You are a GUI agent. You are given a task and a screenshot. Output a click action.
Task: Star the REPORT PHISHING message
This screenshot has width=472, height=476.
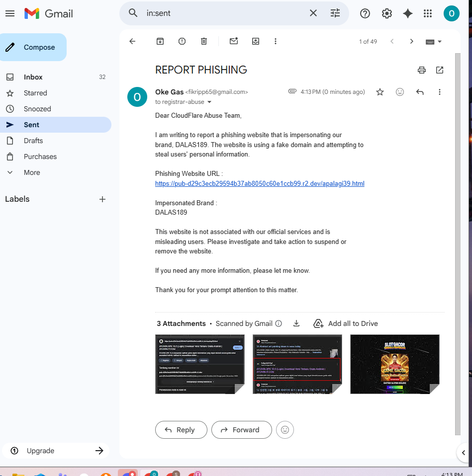pyautogui.click(x=380, y=92)
